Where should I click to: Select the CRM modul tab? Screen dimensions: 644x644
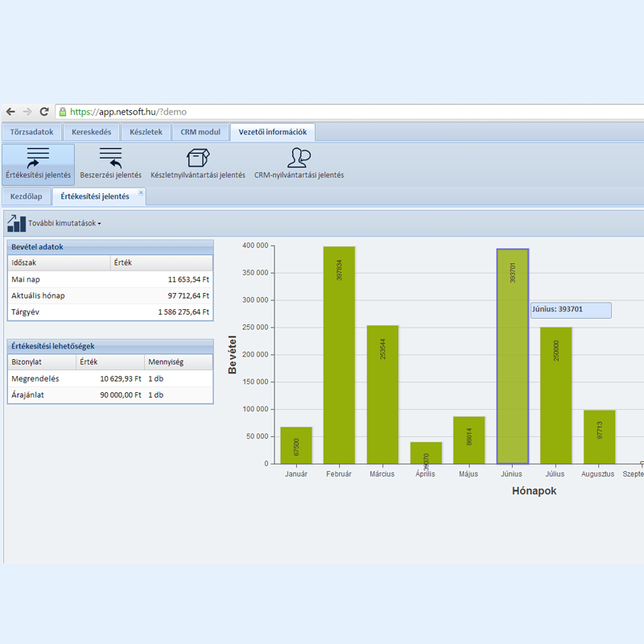point(200,132)
